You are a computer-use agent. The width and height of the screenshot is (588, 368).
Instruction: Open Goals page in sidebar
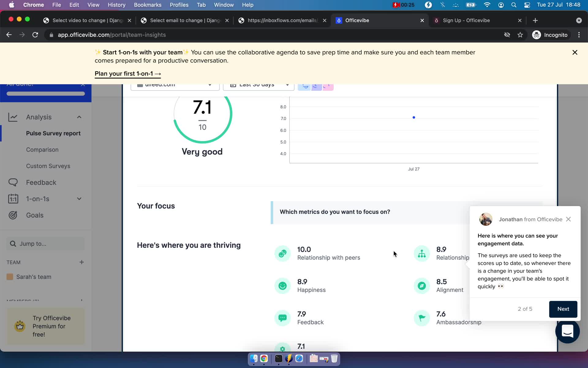coord(35,215)
